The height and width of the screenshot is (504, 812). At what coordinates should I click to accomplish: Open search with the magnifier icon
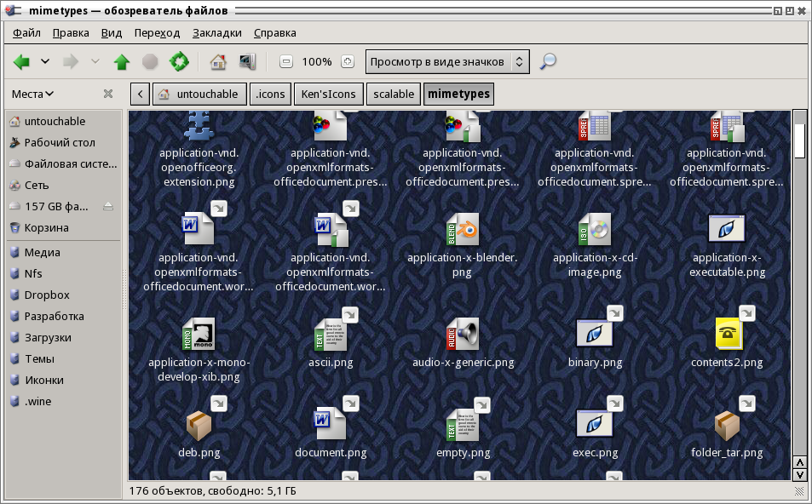click(x=548, y=61)
